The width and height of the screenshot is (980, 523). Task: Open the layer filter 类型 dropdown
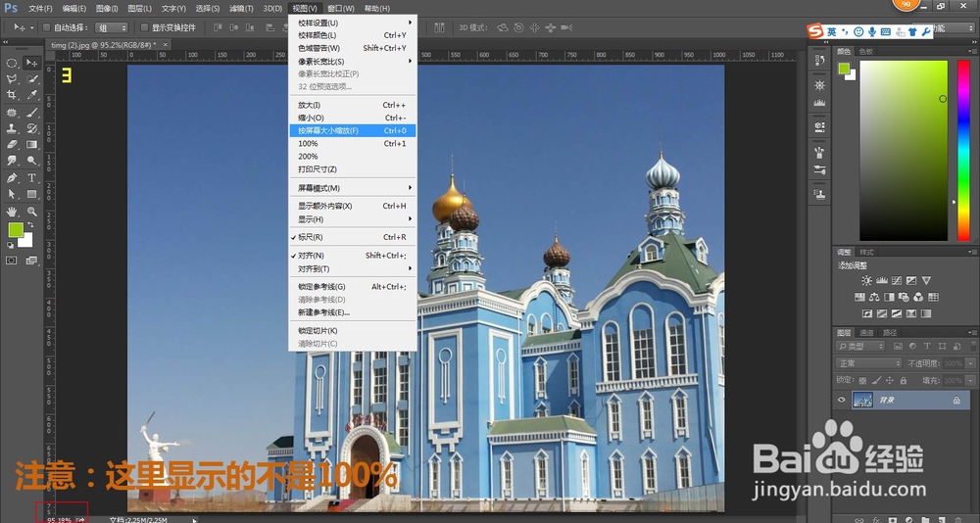coord(860,346)
